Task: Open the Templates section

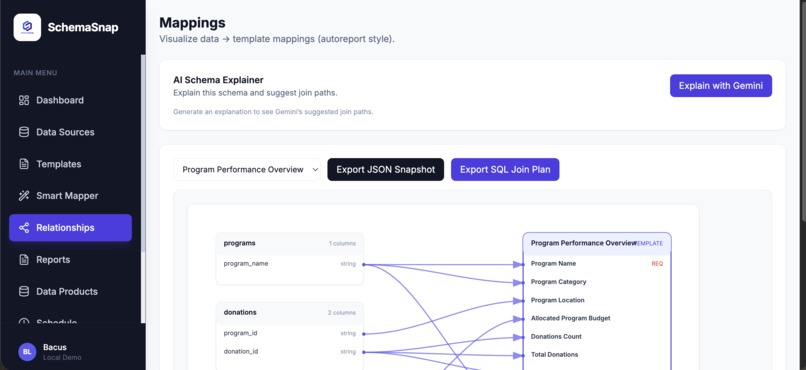Action: click(x=70, y=164)
